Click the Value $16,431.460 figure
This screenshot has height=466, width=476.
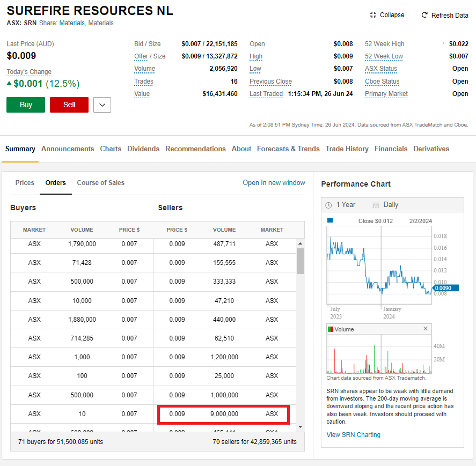click(220, 94)
